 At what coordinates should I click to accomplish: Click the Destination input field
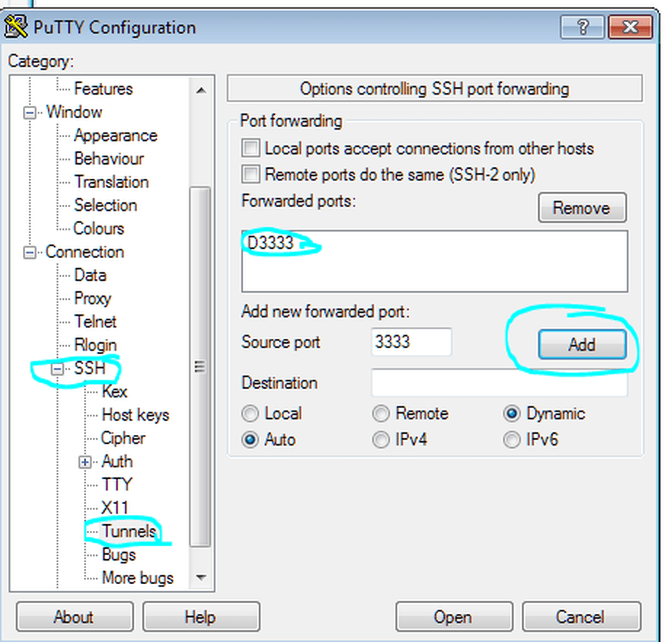click(x=499, y=383)
